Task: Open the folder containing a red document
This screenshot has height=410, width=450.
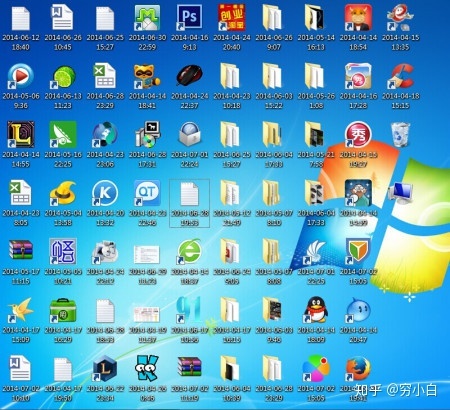Action: pos(231,251)
